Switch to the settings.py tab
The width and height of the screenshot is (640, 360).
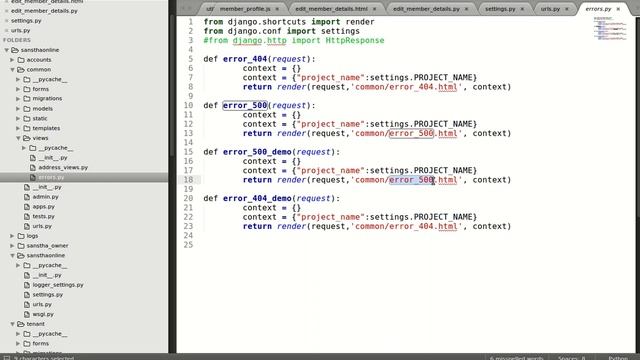point(500,9)
